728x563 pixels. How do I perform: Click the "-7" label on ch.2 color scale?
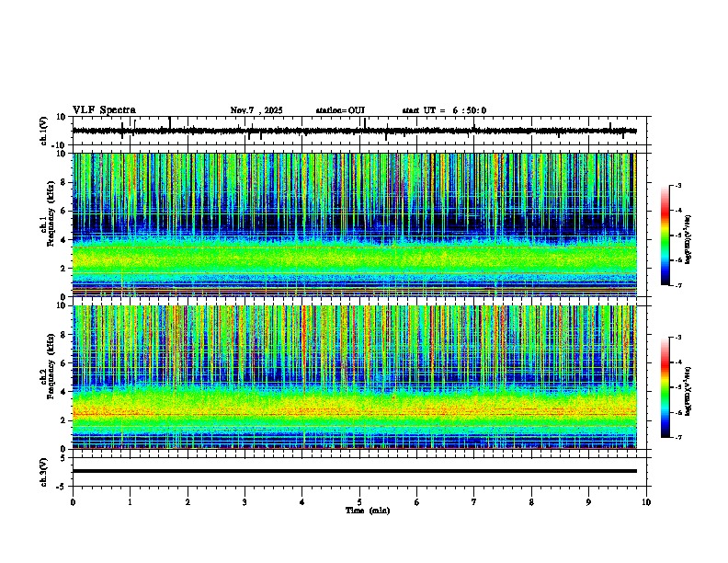tap(677, 438)
